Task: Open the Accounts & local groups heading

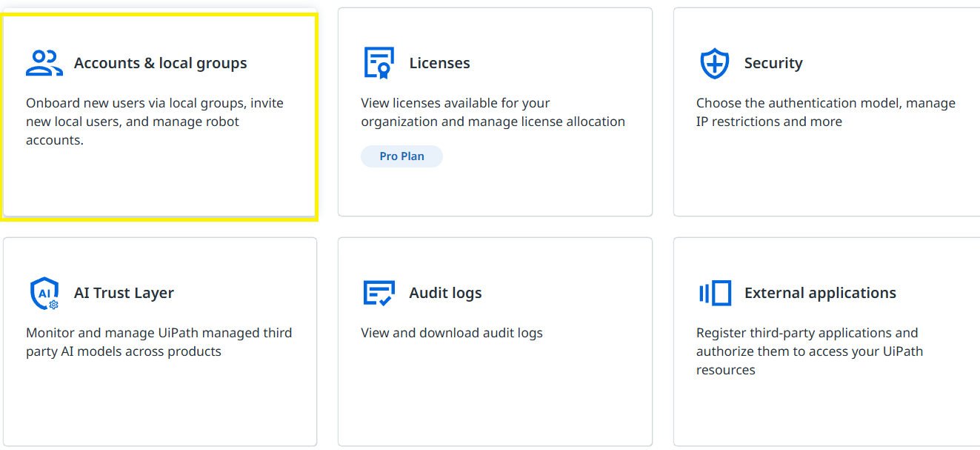Action: (x=161, y=63)
